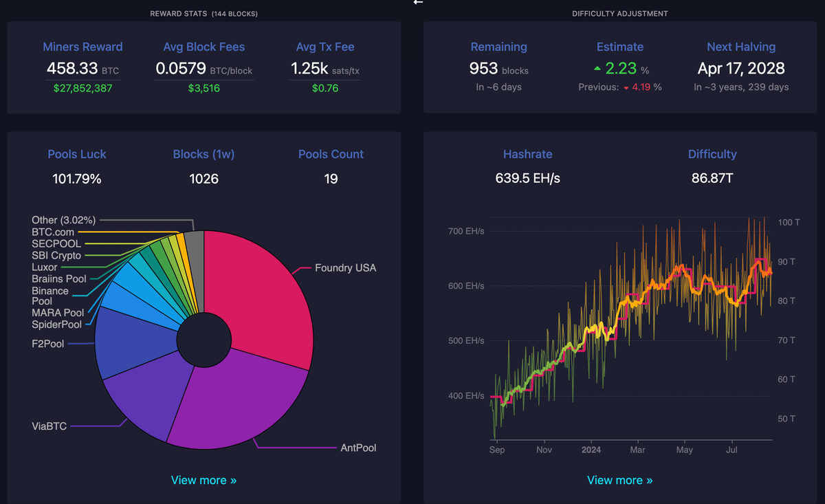
Task: Click the F2Pool pool label
Action: [x=48, y=343]
